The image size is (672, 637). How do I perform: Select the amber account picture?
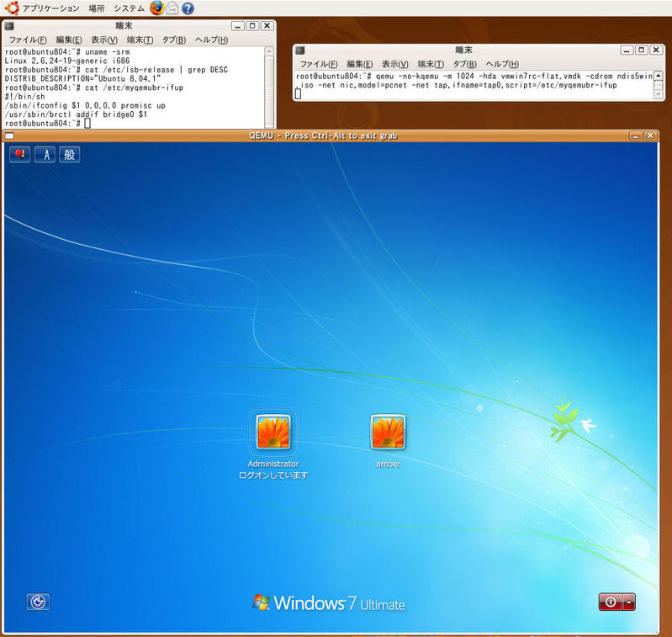click(x=388, y=432)
